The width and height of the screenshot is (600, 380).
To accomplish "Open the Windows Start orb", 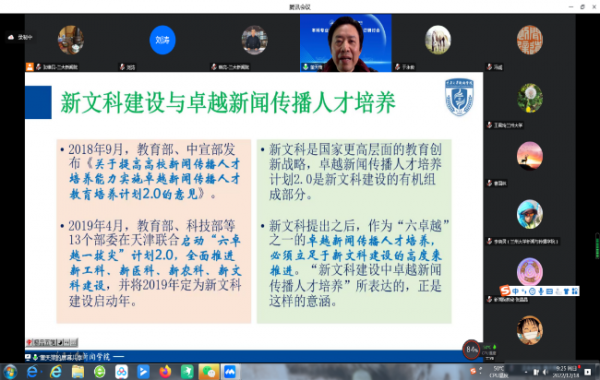I will tap(10, 372).
